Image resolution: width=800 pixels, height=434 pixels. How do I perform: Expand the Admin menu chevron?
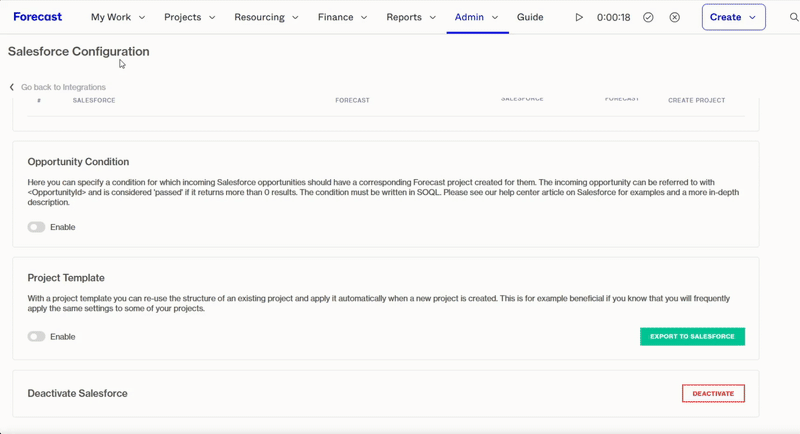click(495, 17)
